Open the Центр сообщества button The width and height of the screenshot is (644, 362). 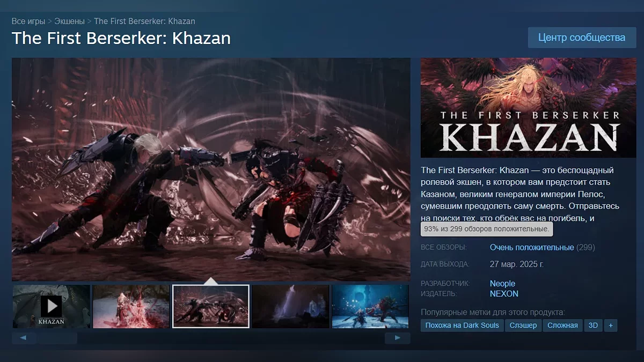[x=582, y=38]
